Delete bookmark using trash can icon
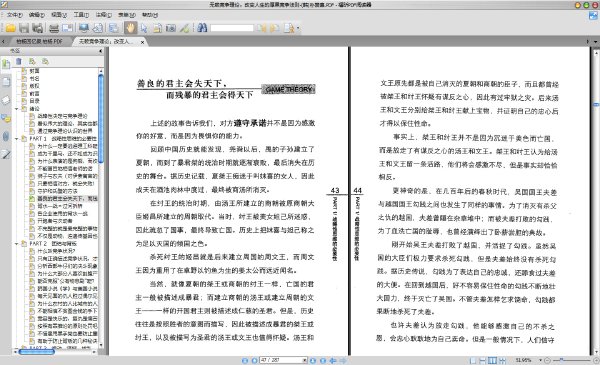The image size is (600, 365). pos(19,61)
